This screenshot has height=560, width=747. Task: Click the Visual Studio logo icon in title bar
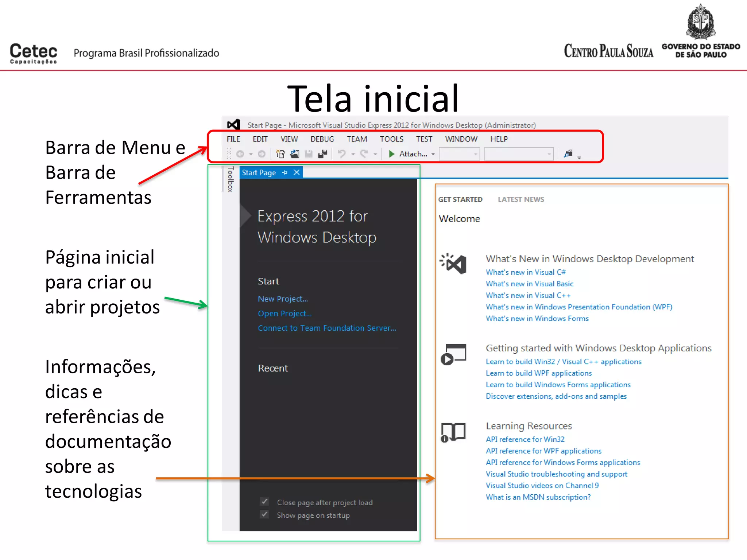point(233,125)
